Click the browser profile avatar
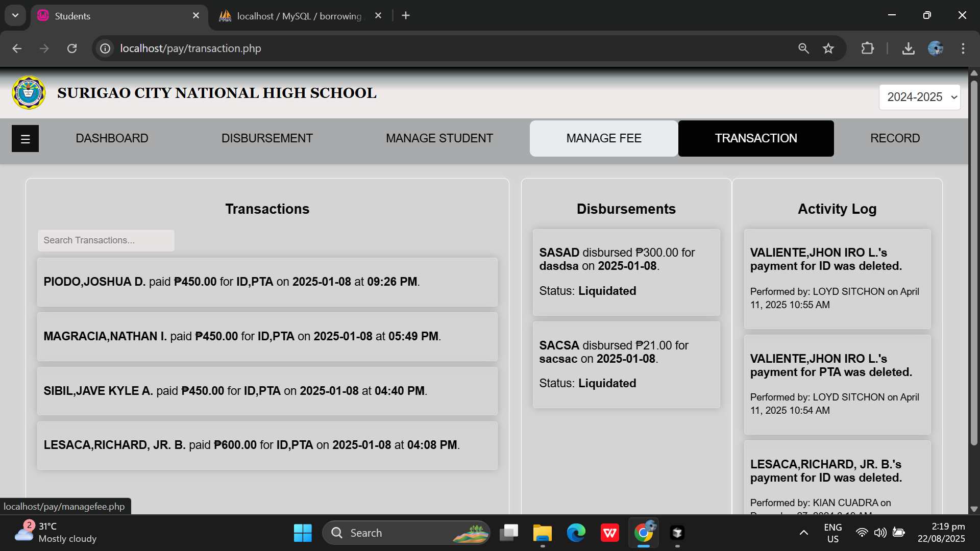 tap(936, 48)
